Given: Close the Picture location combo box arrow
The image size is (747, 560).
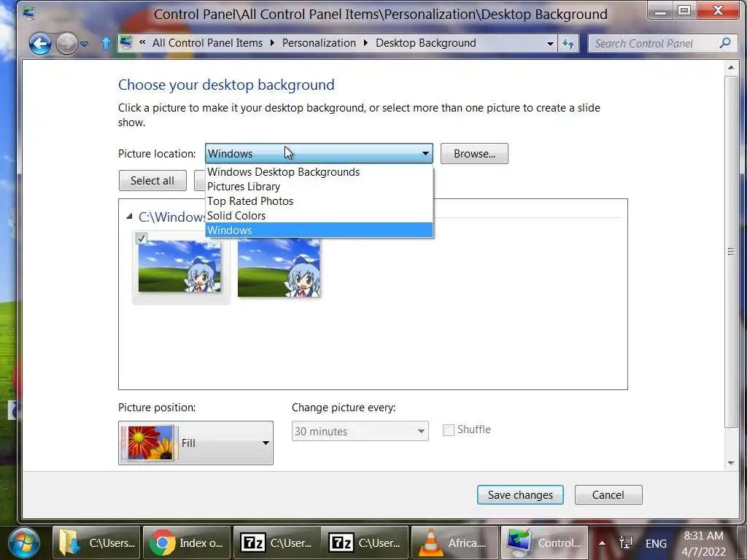Looking at the screenshot, I should pyautogui.click(x=425, y=153).
